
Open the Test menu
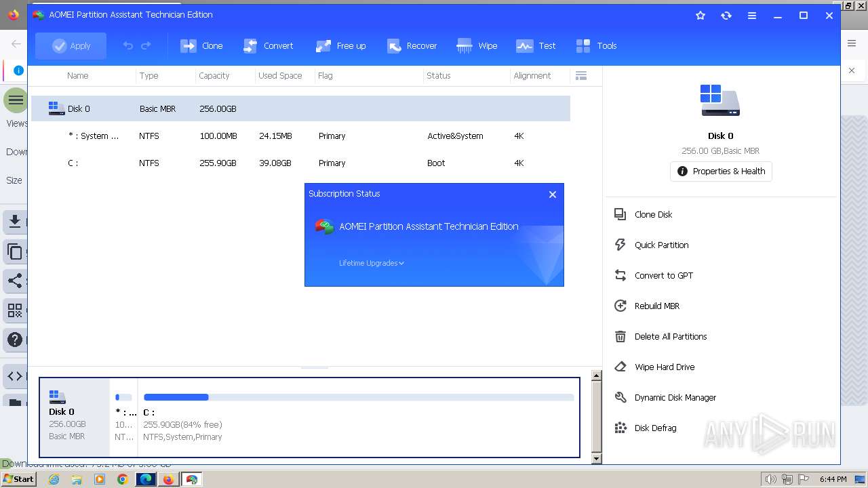pos(536,45)
